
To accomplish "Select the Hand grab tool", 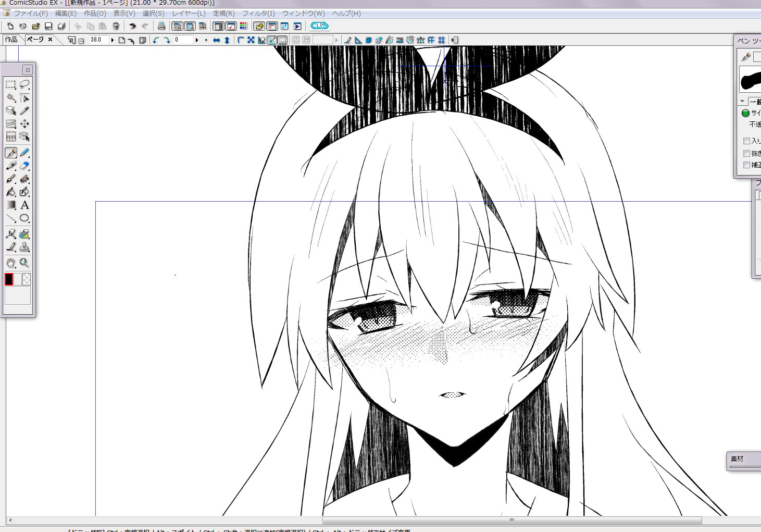I will 10,263.
